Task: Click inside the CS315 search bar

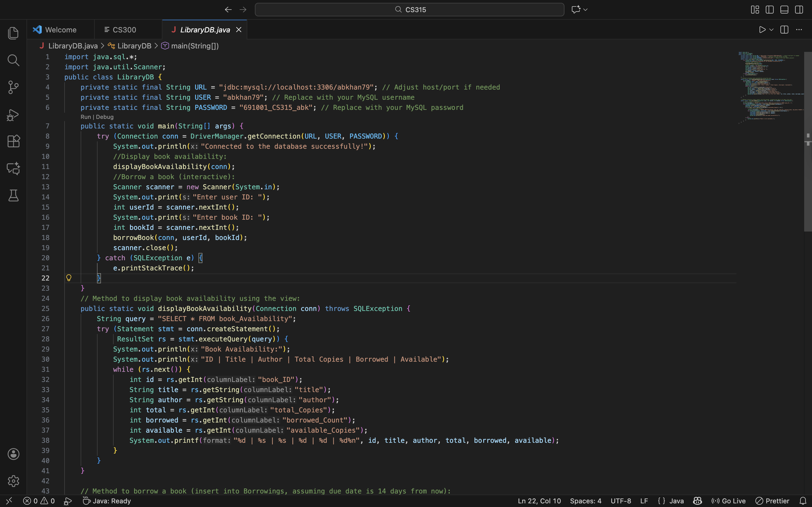Action: 409,9
